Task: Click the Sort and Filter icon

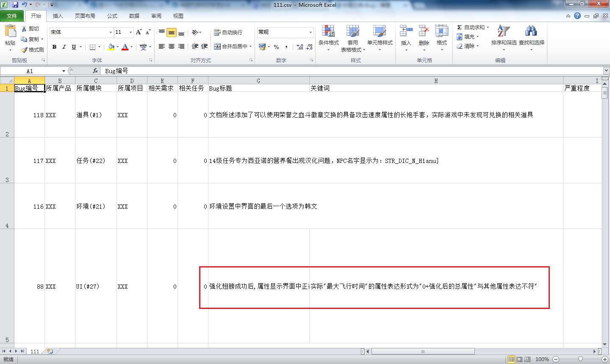Action: (x=503, y=32)
